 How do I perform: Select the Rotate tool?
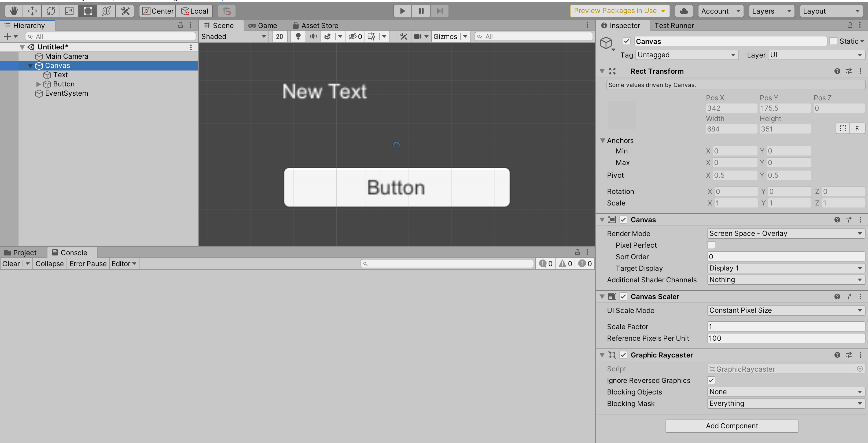point(51,11)
